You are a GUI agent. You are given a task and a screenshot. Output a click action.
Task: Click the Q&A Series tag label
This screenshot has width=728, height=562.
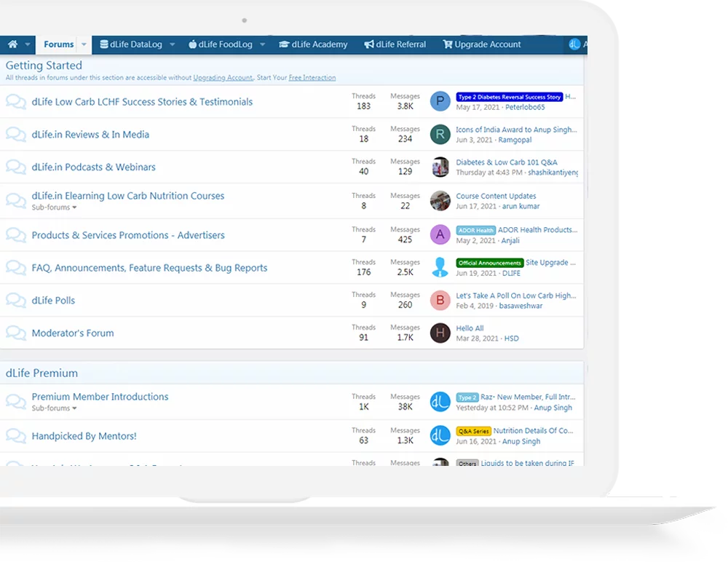pyautogui.click(x=474, y=431)
